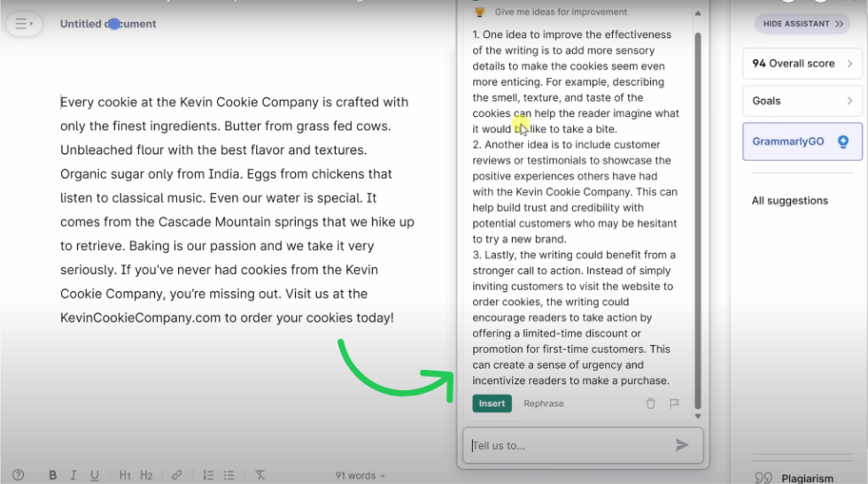Apply Heading 2 style

[146, 475]
